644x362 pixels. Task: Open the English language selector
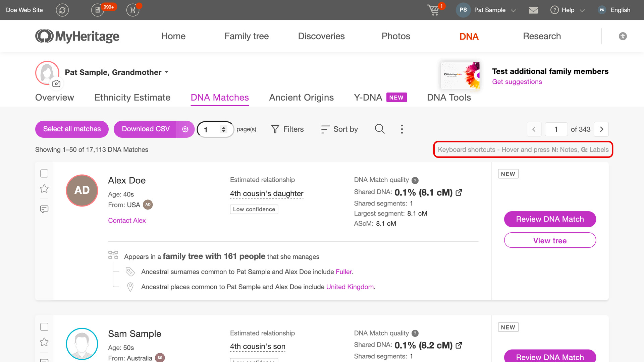(614, 10)
